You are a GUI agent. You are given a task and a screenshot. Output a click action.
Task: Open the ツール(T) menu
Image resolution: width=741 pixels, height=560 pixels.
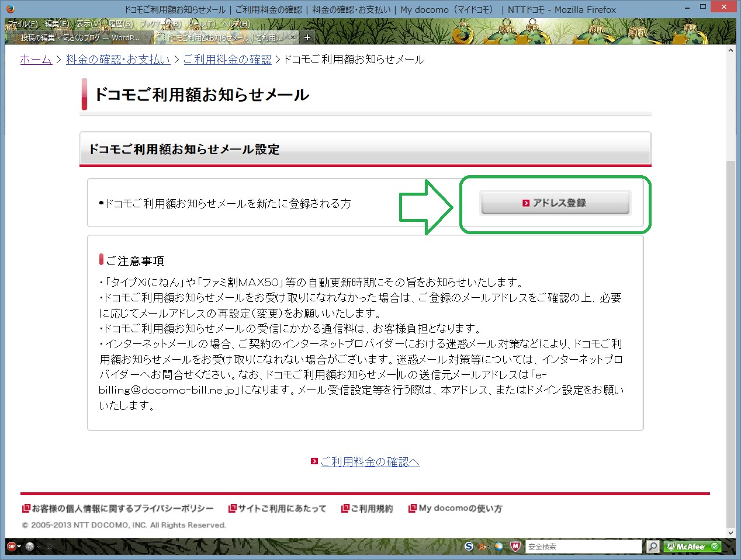click(202, 24)
